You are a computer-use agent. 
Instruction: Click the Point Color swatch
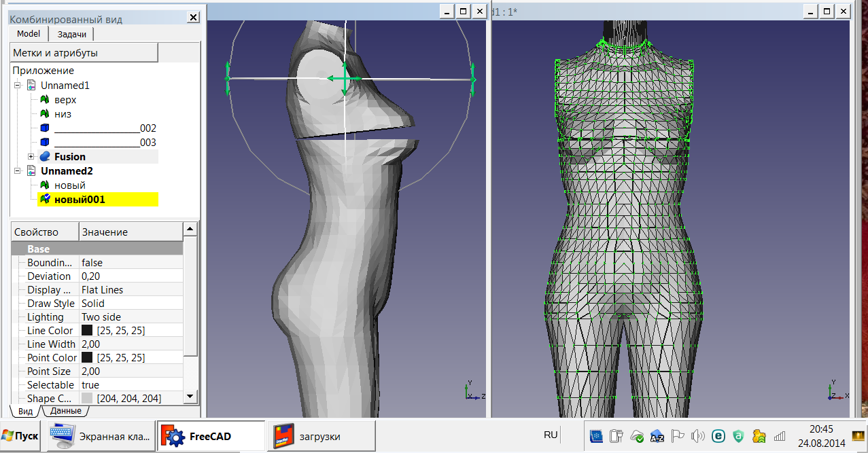coord(87,357)
